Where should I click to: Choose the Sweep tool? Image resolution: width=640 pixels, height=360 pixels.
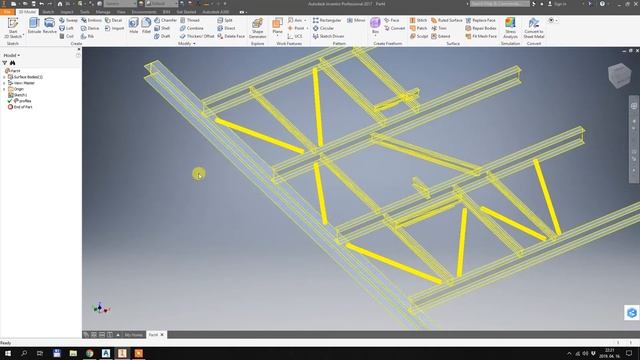[68, 20]
